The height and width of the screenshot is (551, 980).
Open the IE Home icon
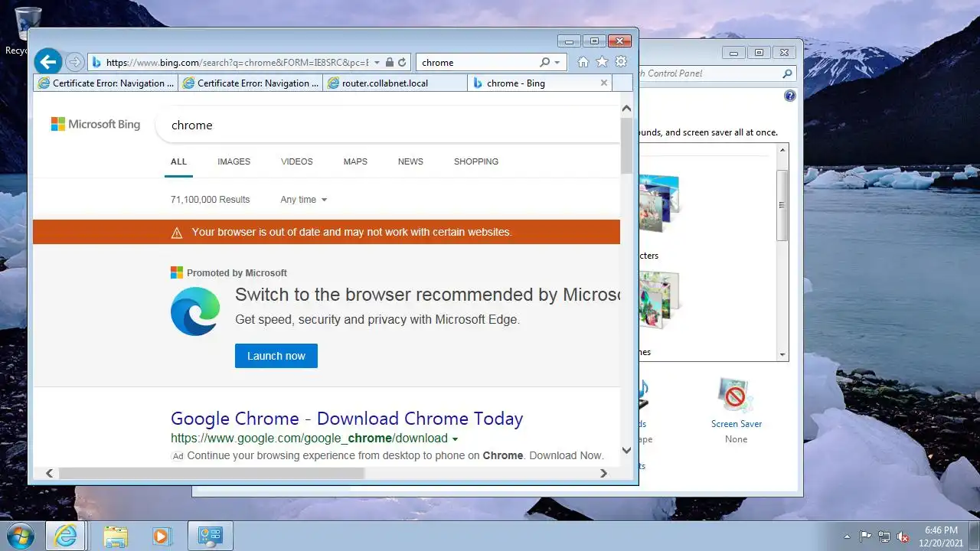pyautogui.click(x=583, y=62)
